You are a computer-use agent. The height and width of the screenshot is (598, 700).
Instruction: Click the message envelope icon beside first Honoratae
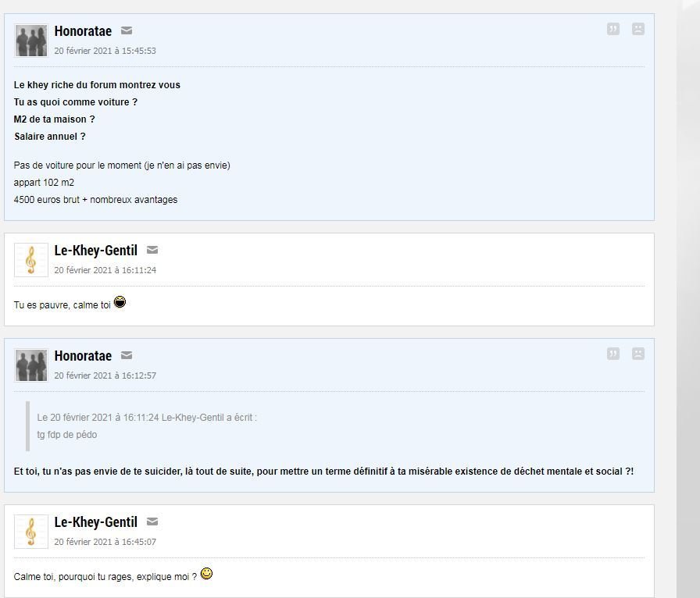pyautogui.click(x=127, y=30)
